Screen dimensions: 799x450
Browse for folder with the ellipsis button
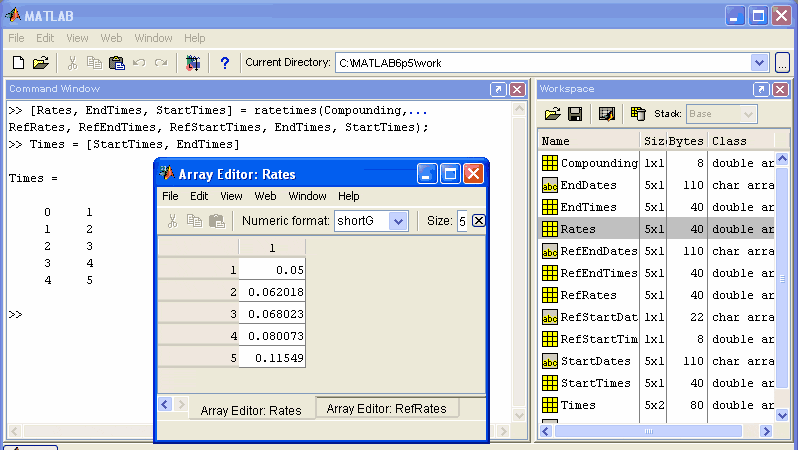tap(782, 63)
